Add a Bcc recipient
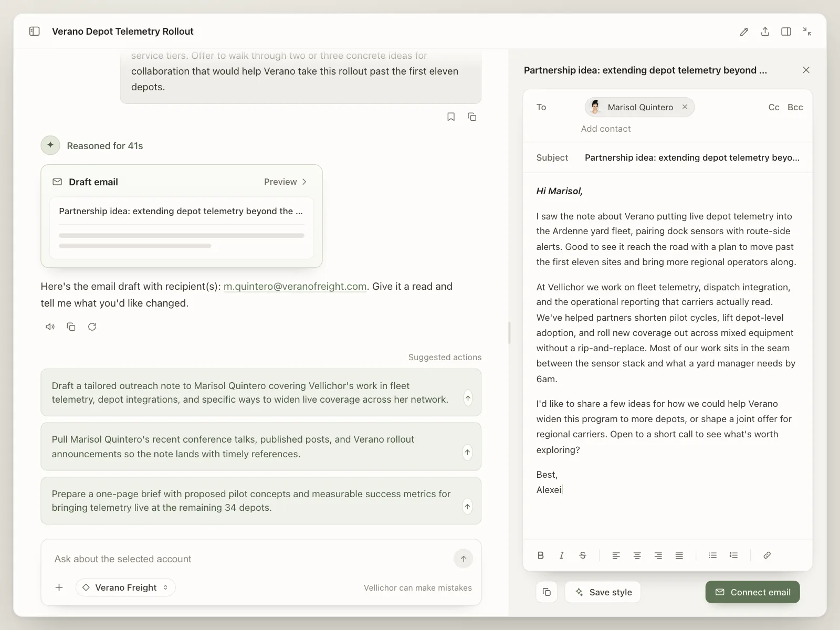Viewport: 840px width, 630px height. tap(795, 107)
